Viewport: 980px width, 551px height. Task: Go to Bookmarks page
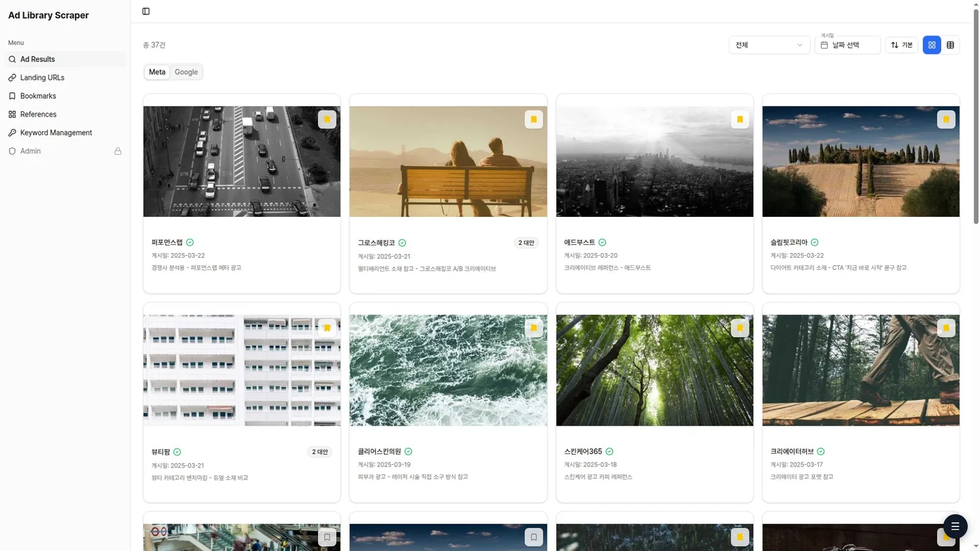pyautogui.click(x=66, y=96)
